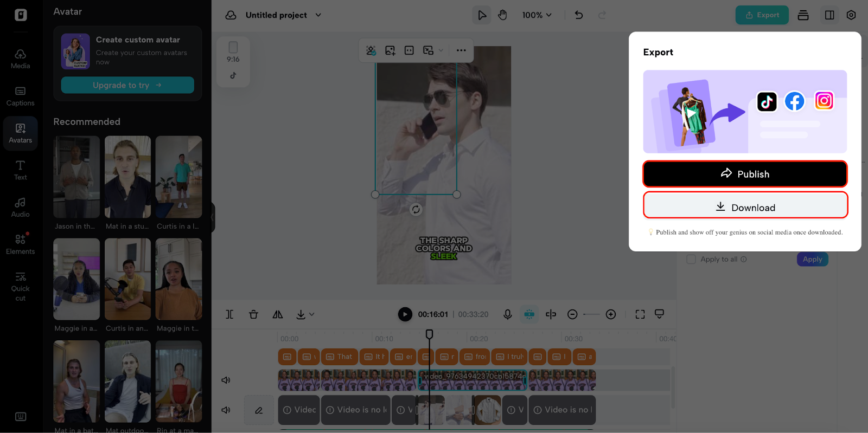Click the split clip tool
The height and width of the screenshot is (433, 868).
[x=229, y=314]
